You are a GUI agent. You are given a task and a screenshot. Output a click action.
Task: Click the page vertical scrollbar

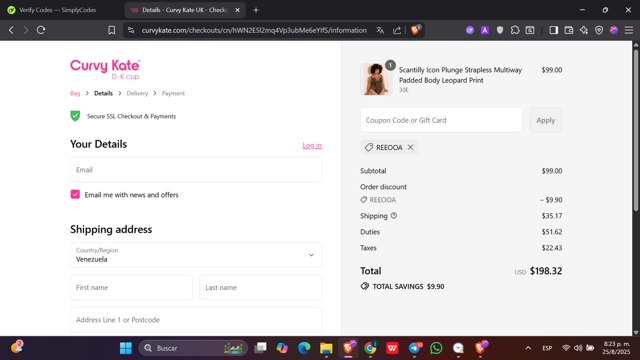(x=636, y=131)
